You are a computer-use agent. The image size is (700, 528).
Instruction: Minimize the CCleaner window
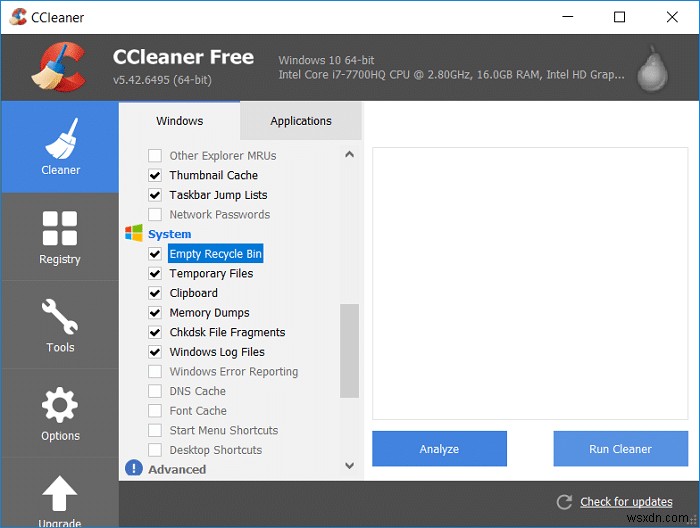pyautogui.click(x=567, y=17)
